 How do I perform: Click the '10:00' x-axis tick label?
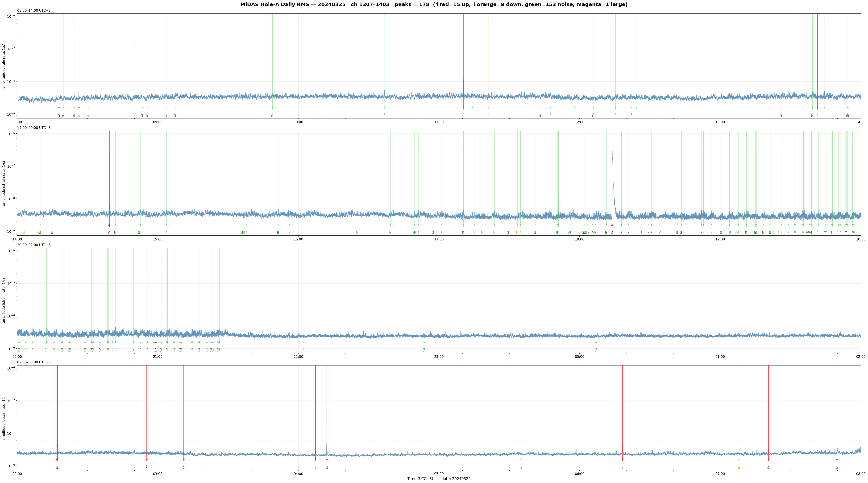coord(298,122)
